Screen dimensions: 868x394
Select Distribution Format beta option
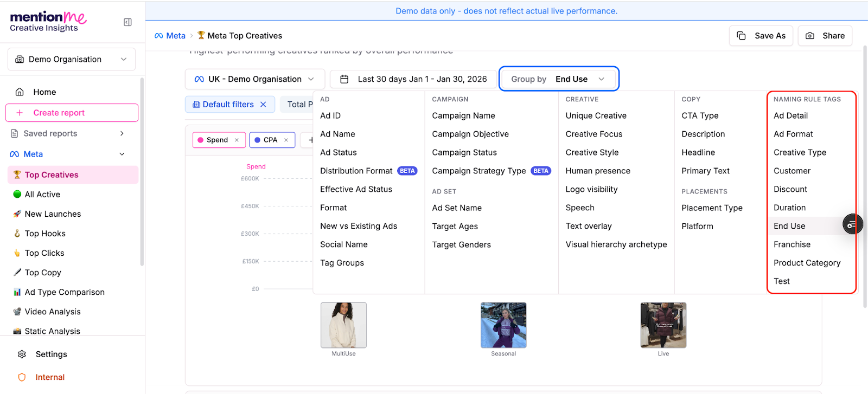point(368,171)
